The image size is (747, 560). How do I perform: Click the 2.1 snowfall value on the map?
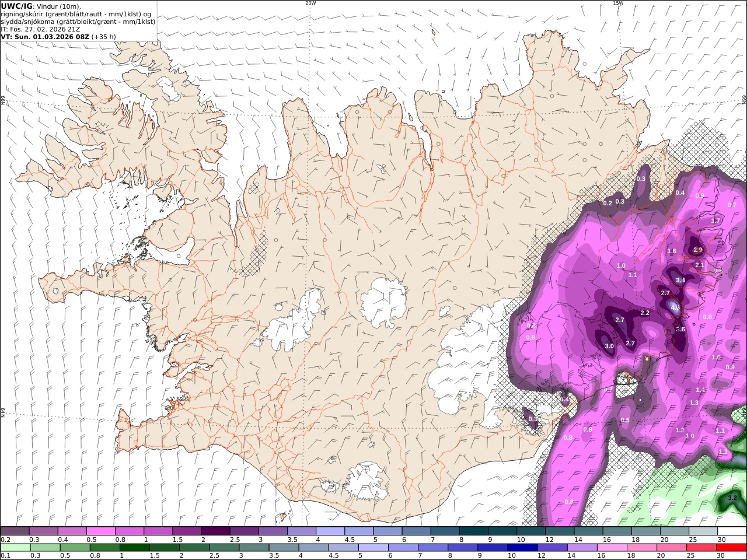[x=700, y=265]
